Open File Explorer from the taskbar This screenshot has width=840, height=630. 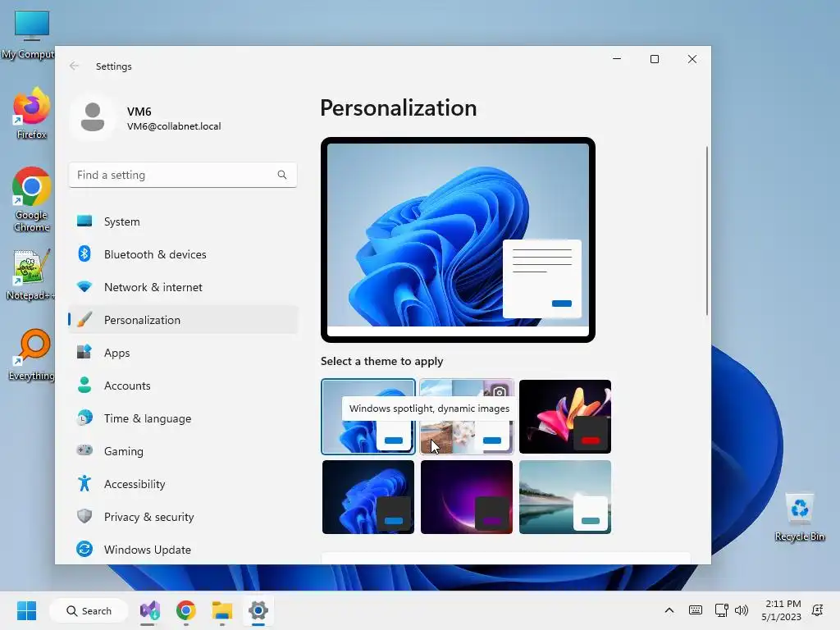(221, 610)
